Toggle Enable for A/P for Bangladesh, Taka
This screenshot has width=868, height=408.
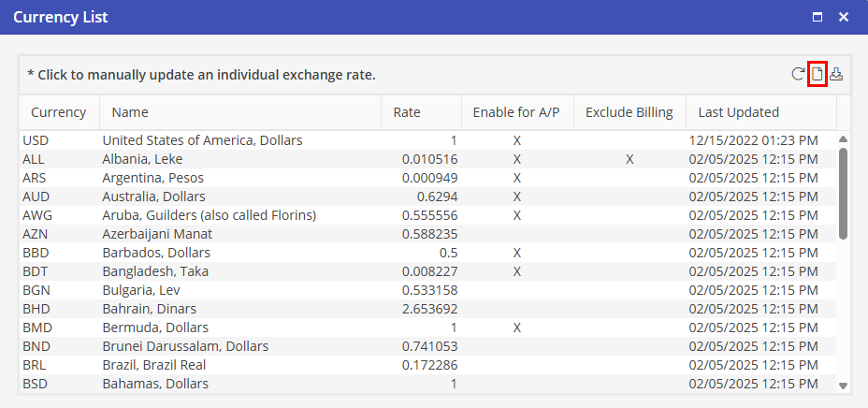(516, 271)
